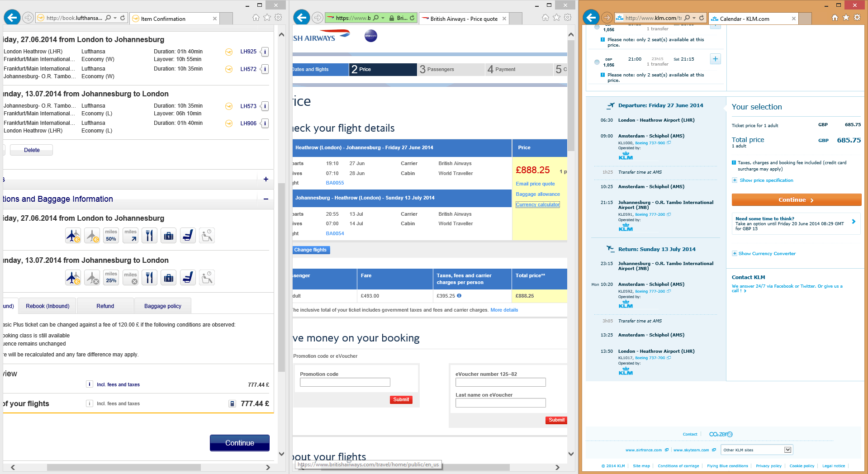Click the home icon in Lufthansa browser window
868x474 pixels.
[x=256, y=18]
